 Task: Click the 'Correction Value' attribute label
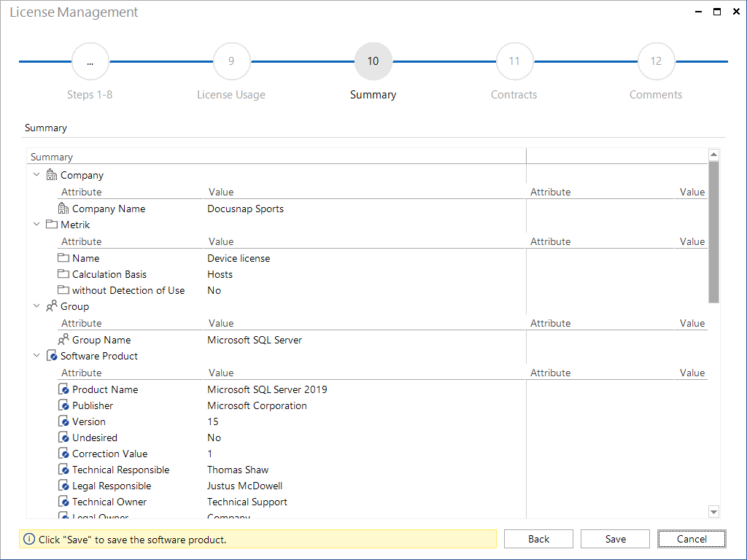(x=109, y=454)
